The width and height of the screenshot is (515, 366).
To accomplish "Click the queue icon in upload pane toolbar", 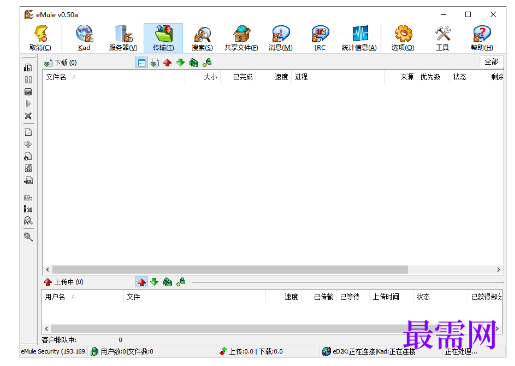I will pos(167,282).
